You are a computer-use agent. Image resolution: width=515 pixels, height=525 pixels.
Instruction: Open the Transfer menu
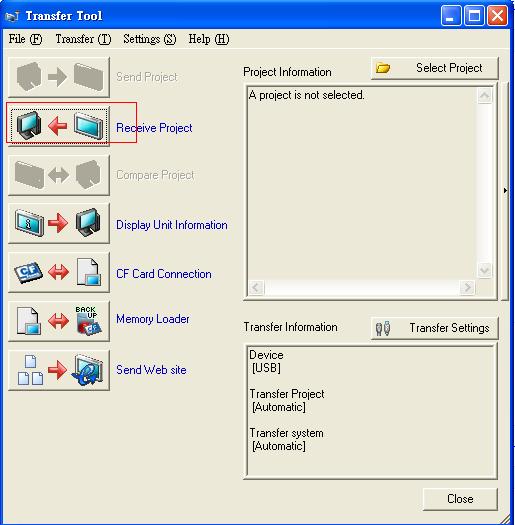(x=83, y=39)
